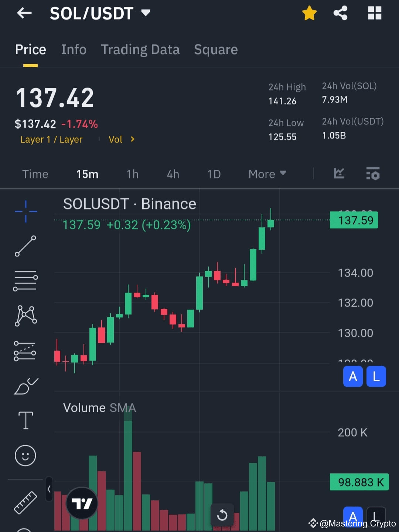Switch to the Trading Data tab
This screenshot has height=532, width=399.
click(140, 50)
